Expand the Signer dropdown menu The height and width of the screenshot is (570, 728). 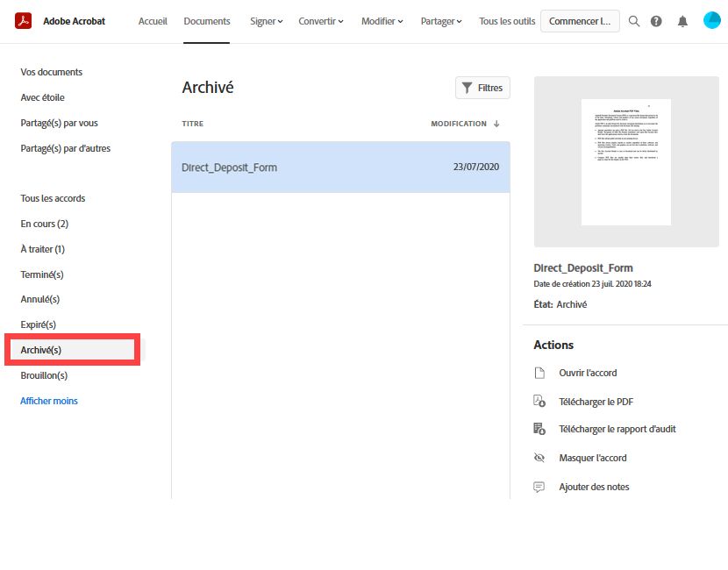(266, 21)
